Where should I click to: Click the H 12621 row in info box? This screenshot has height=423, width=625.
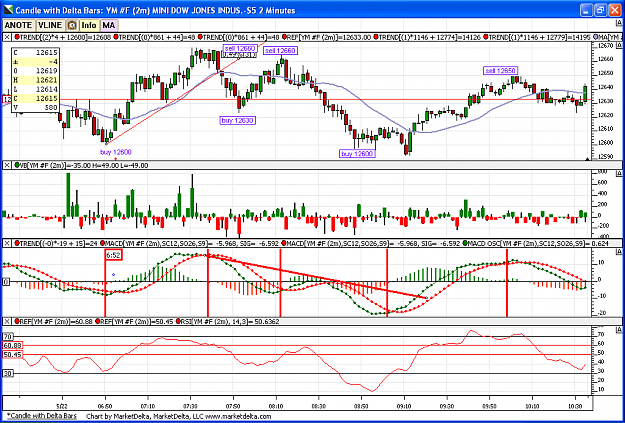tap(36, 80)
